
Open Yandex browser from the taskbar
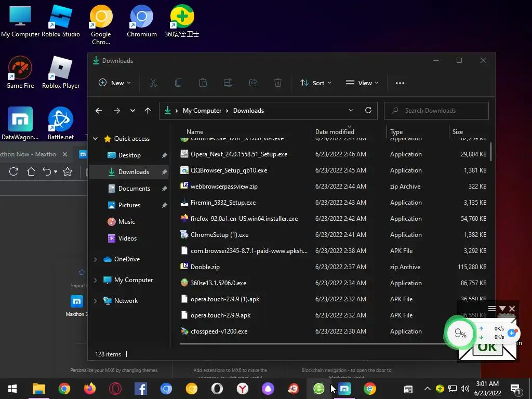pos(242,389)
